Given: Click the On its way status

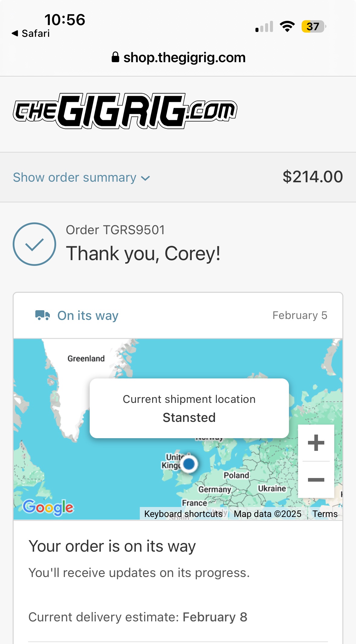Looking at the screenshot, I should point(88,315).
